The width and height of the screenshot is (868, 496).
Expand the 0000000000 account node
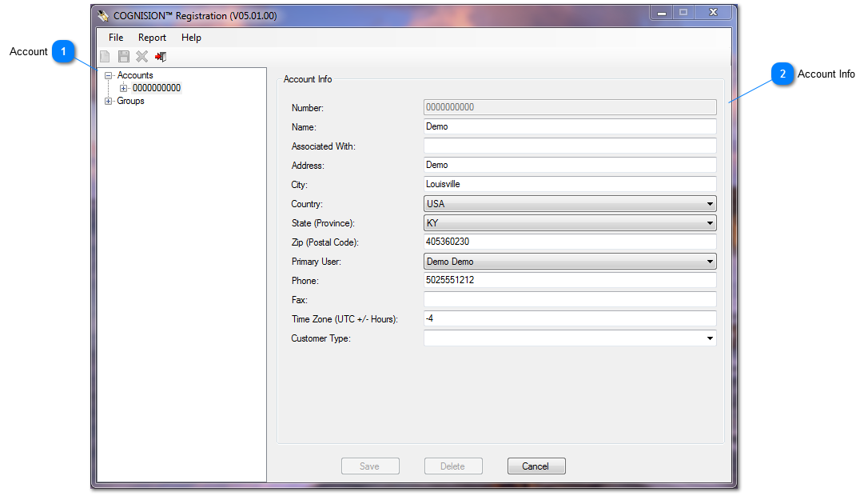tap(123, 89)
